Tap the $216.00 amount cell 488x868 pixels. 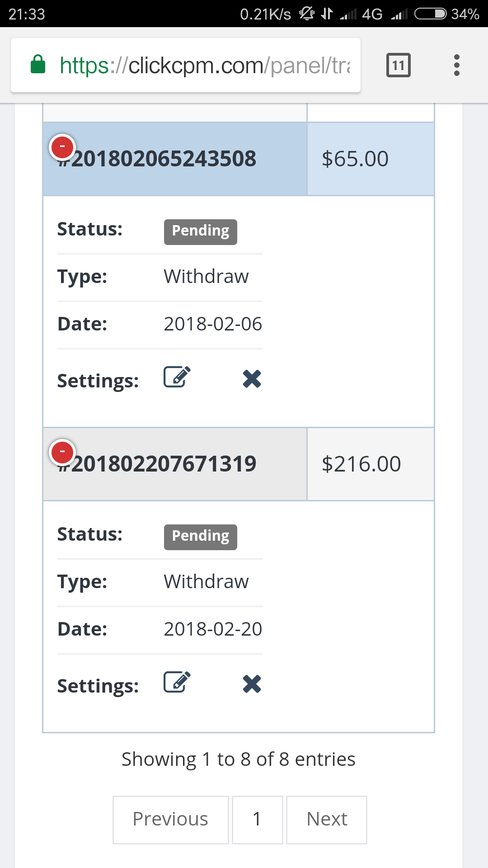pos(371,464)
